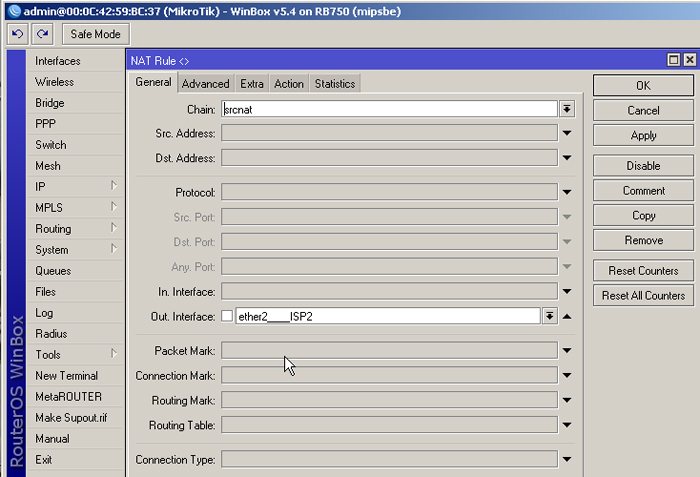
Task: Open the Extra tab
Action: click(x=252, y=84)
